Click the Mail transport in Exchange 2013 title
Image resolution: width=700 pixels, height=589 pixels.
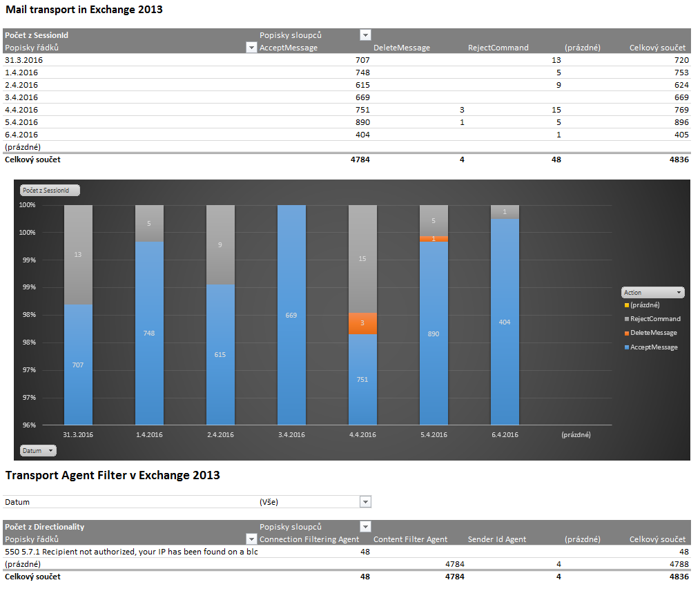point(84,10)
